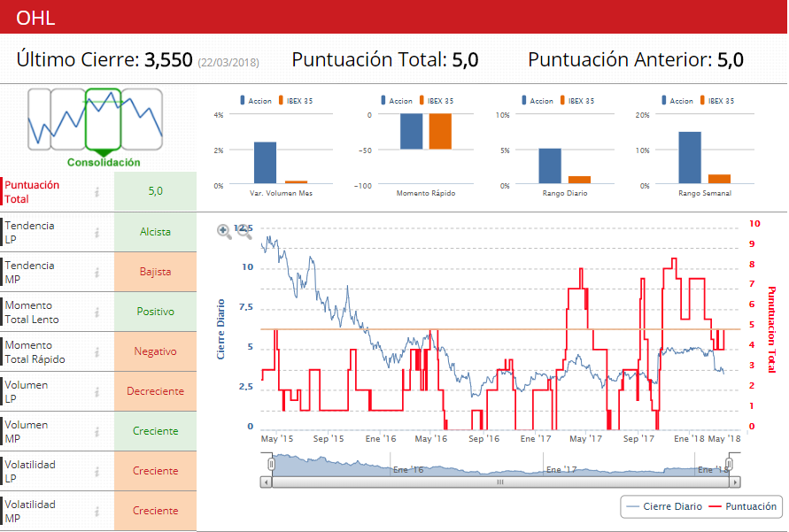The width and height of the screenshot is (789, 532).
Task: Click the Rango Semanal chart label
Action: click(705, 193)
